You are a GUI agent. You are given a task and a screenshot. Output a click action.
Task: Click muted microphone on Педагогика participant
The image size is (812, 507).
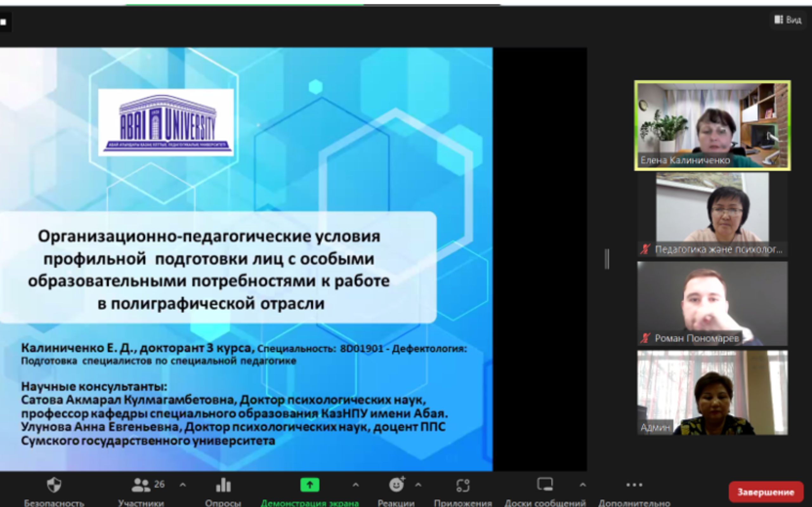pyautogui.click(x=645, y=249)
